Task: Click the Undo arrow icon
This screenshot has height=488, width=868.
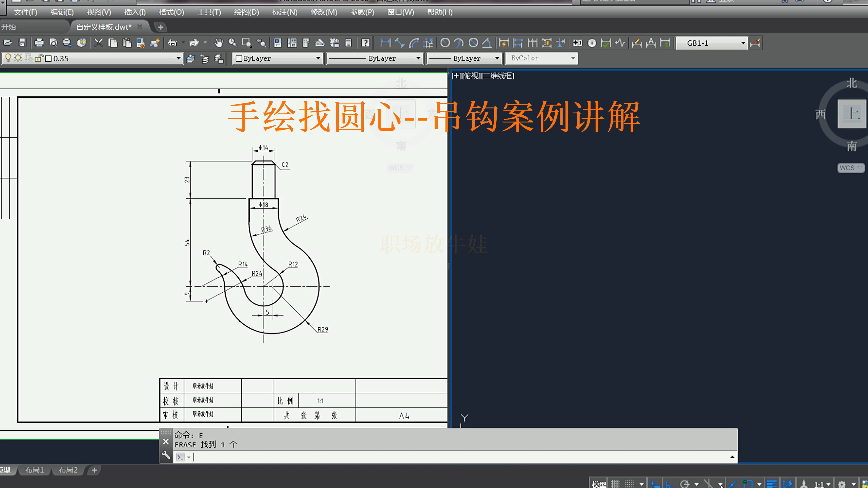Action: [172, 43]
